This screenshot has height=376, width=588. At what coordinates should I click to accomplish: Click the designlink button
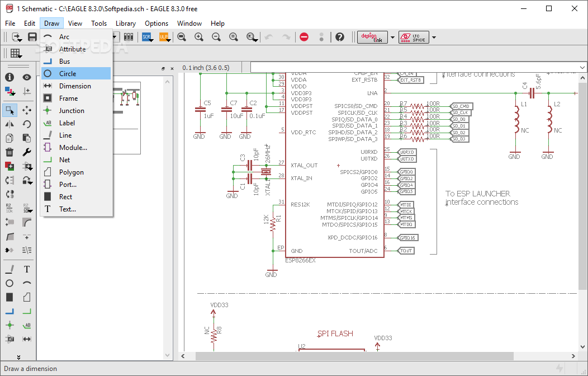[x=372, y=37]
